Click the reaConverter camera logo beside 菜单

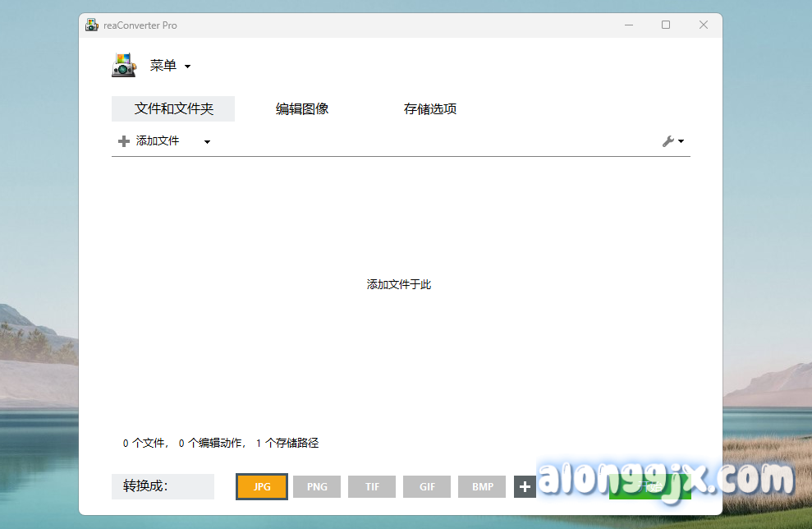coord(123,66)
